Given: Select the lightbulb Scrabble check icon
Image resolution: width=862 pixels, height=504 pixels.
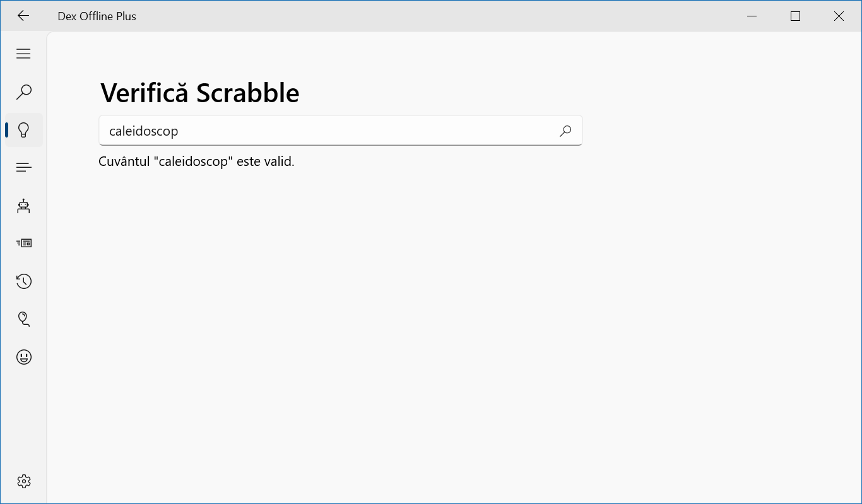Looking at the screenshot, I should pyautogui.click(x=23, y=130).
